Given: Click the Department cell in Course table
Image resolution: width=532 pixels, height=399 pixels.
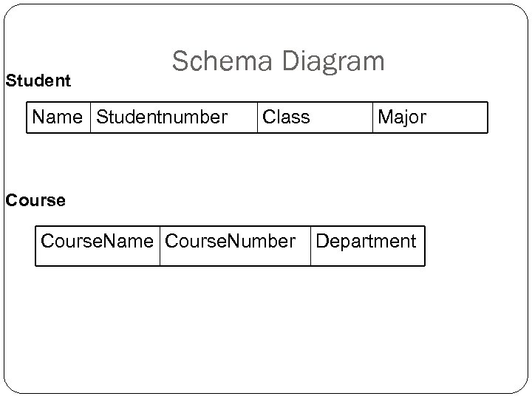Looking at the screenshot, I should coord(366,242).
